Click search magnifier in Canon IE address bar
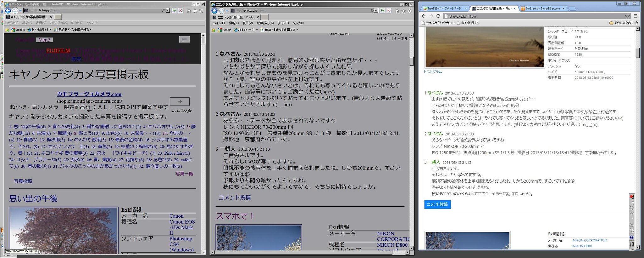 click(164, 10)
